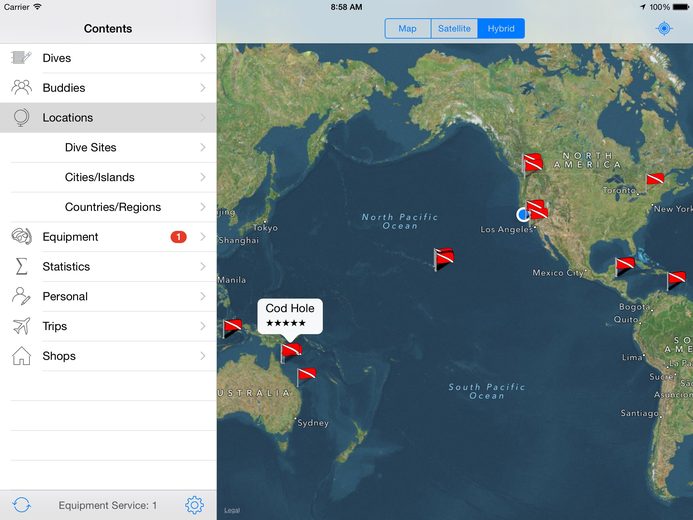Image resolution: width=693 pixels, height=520 pixels.
Task: Select the Hybrid map view
Action: pyautogui.click(x=501, y=29)
